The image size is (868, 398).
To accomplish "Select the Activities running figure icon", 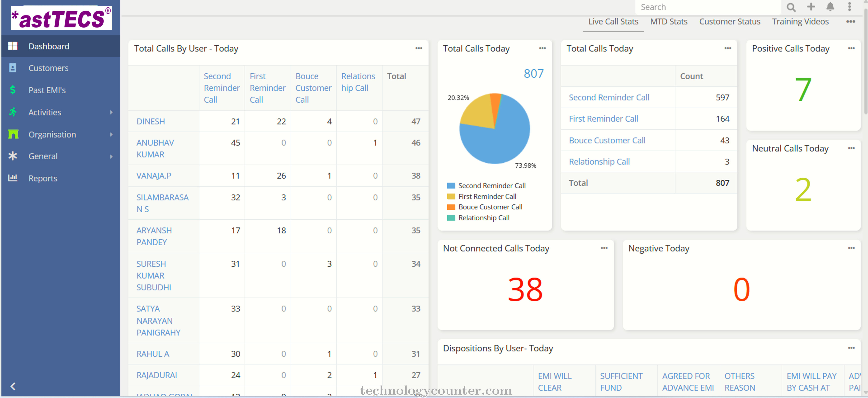I will (x=12, y=112).
